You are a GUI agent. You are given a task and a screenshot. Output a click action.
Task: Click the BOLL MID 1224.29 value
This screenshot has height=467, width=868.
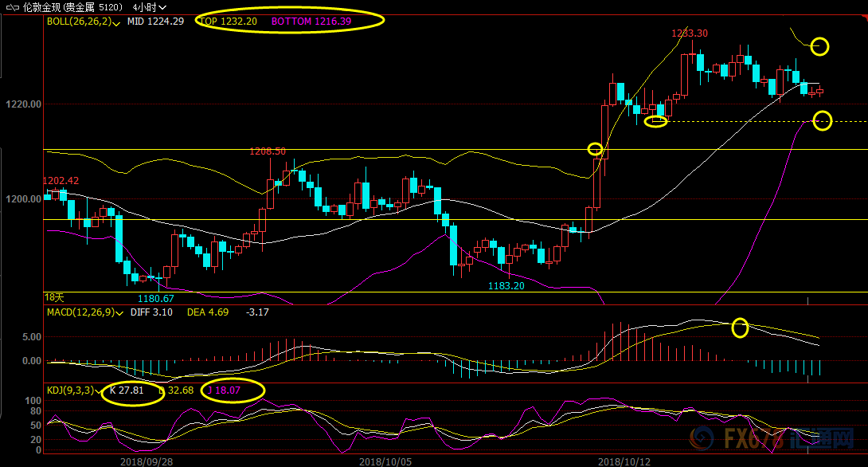tap(155, 22)
